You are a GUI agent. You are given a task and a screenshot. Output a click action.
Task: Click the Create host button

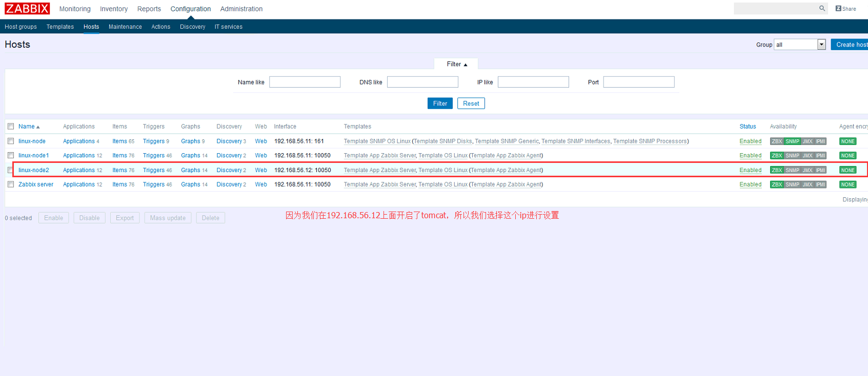point(850,45)
